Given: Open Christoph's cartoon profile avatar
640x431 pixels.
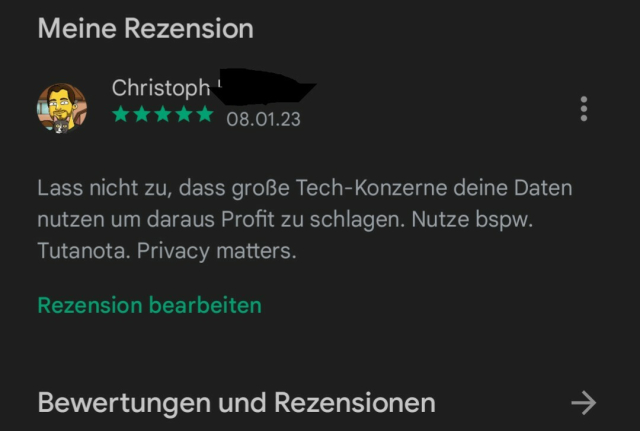Looking at the screenshot, I should point(62,108).
